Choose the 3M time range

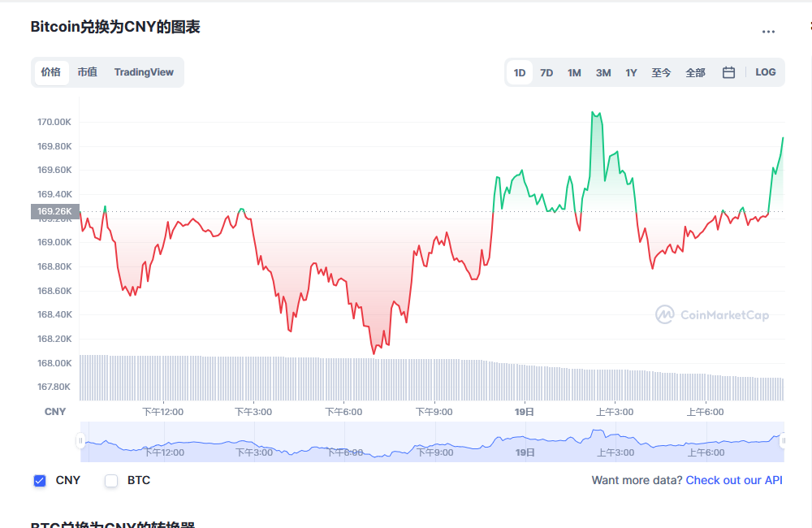pos(603,72)
